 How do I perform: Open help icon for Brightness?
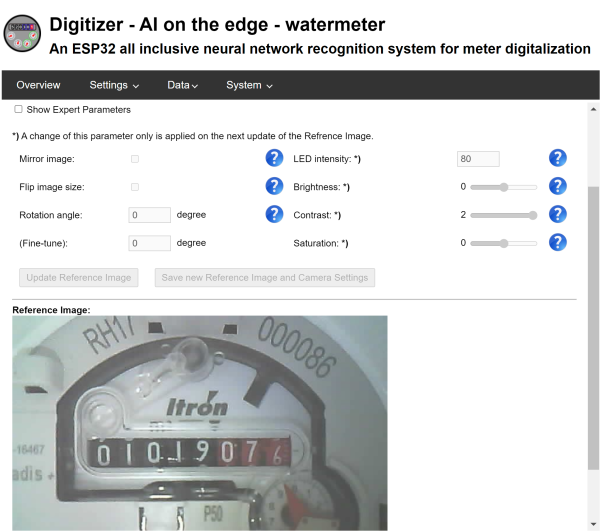(x=558, y=186)
